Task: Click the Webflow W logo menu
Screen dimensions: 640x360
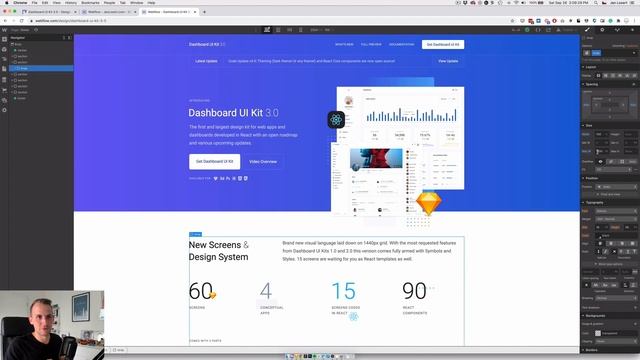Action: point(4,30)
